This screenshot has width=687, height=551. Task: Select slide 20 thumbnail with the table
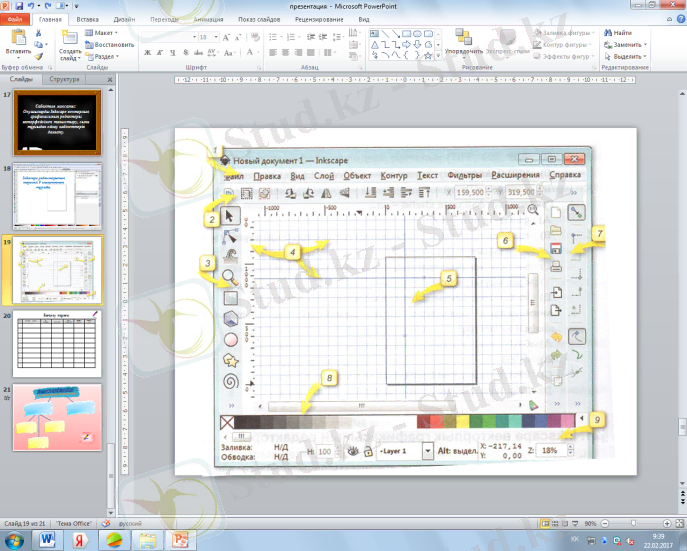55,343
